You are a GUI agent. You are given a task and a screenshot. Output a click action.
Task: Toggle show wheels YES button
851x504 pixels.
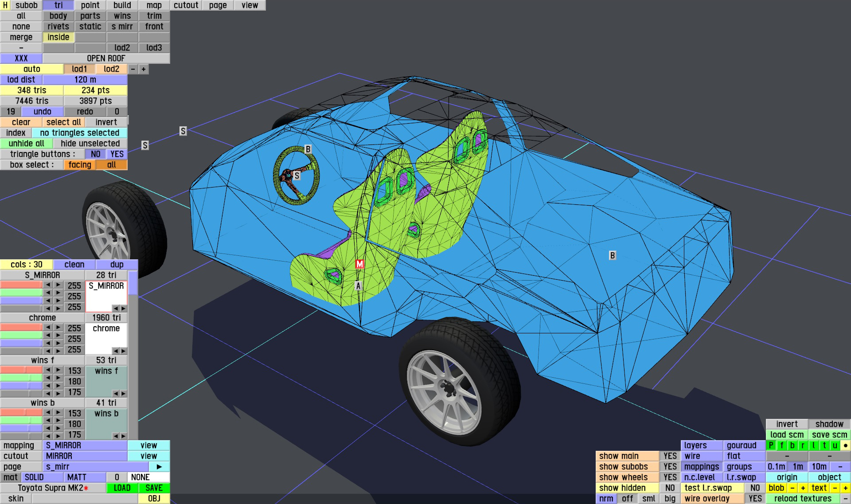pos(670,477)
